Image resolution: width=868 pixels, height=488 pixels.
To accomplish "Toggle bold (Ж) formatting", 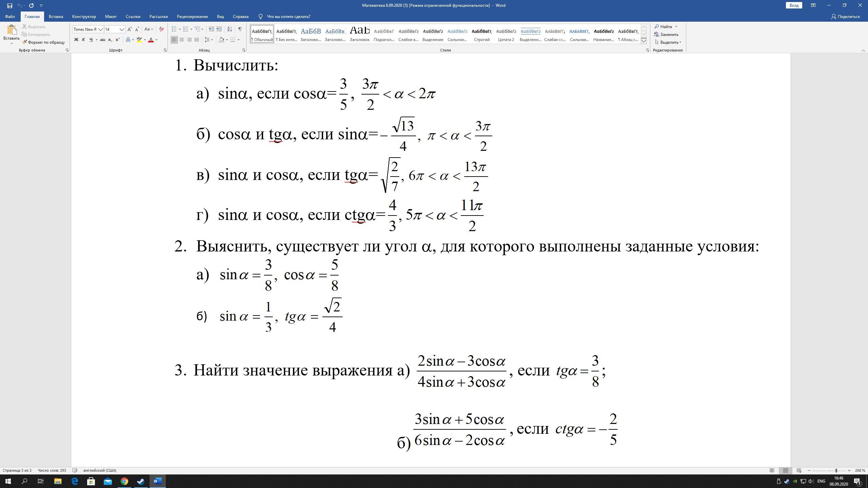I will (76, 40).
